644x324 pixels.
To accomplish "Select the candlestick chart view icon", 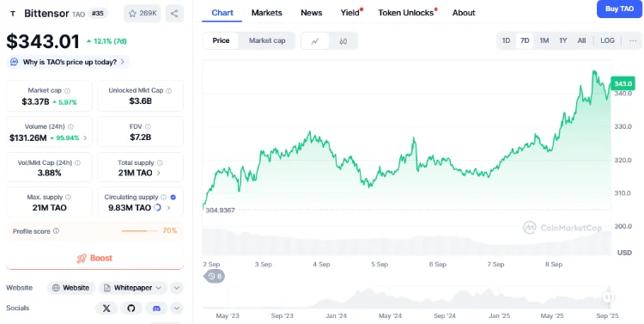I will pyautogui.click(x=343, y=40).
